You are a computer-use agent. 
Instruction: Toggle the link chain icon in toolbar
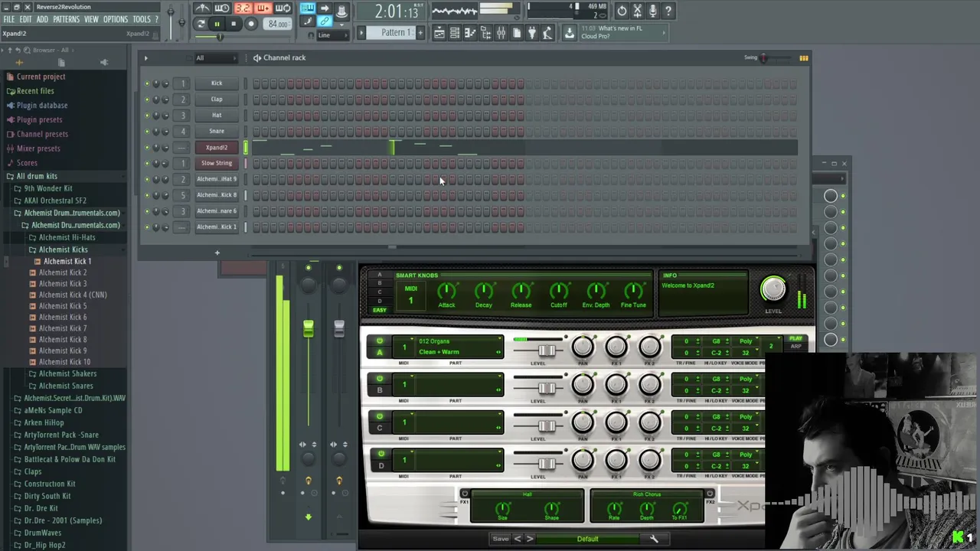tap(325, 21)
